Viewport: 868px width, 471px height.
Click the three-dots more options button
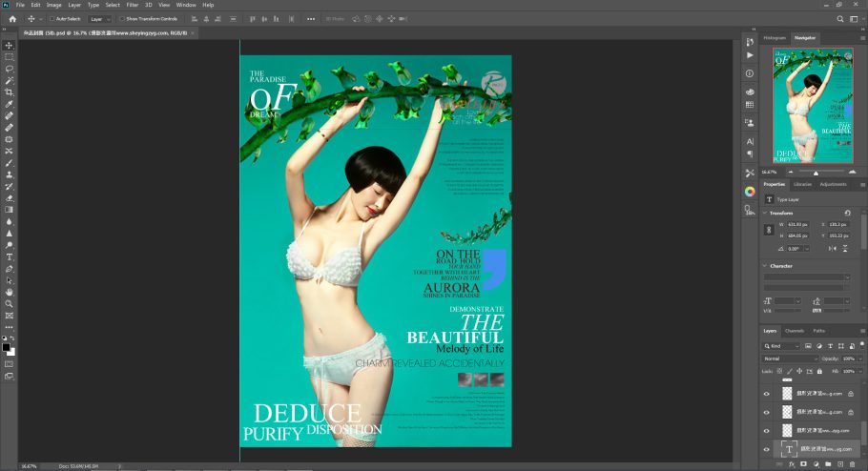pos(311,19)
